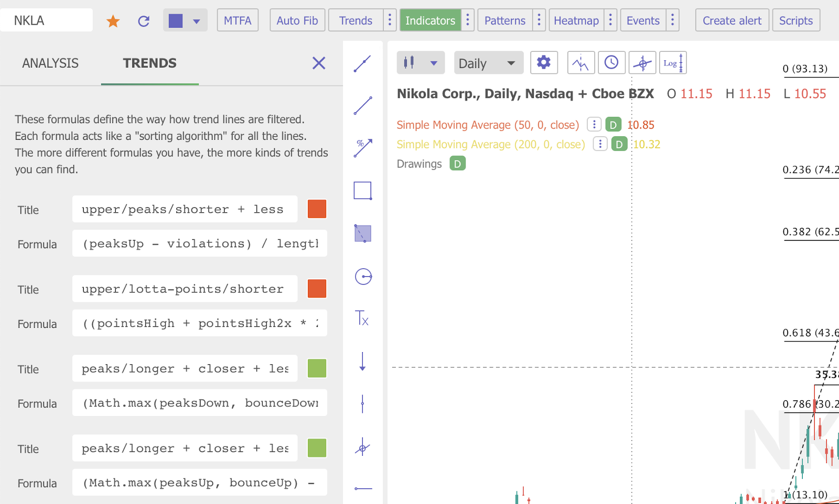839x504 pixels.
Task: Switch to the ANALYSIS tab
Action: [50, 63]
